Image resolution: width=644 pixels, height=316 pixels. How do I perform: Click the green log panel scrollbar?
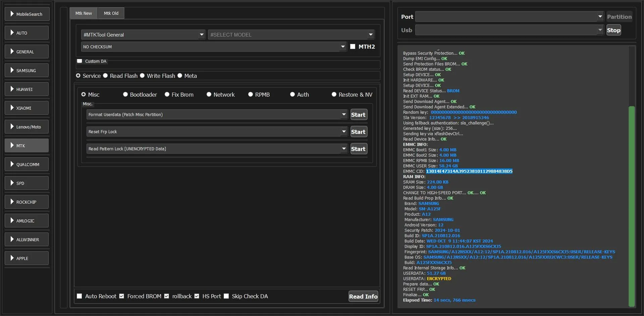click(632, 206)
